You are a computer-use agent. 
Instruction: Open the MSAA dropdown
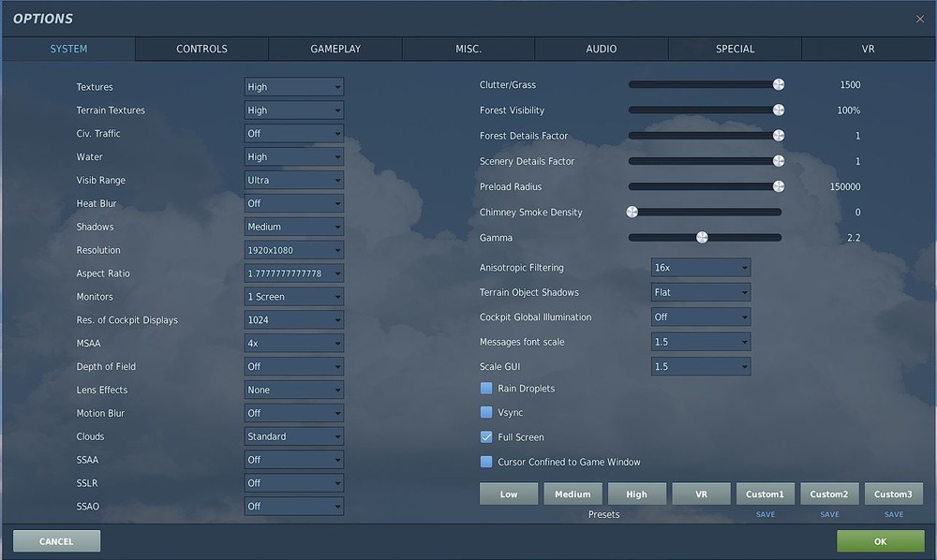pos(293,343)
